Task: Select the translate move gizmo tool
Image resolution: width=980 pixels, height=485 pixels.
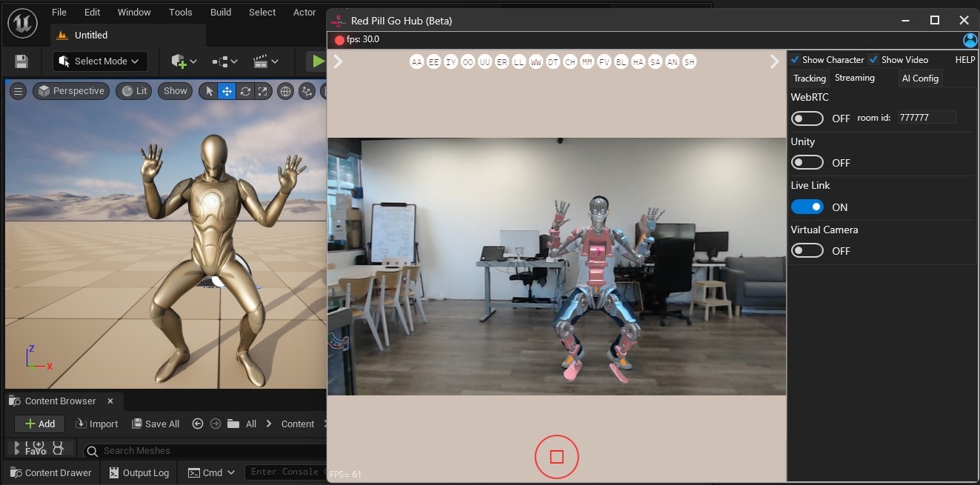Action: [x=227, y=91]
